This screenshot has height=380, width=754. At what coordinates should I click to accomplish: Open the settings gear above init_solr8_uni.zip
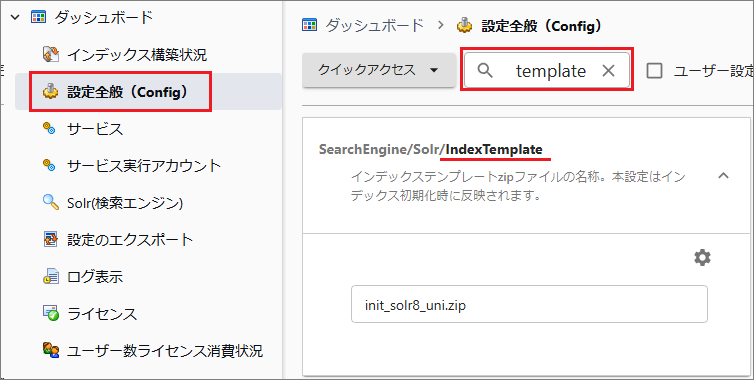pos(702,258)
